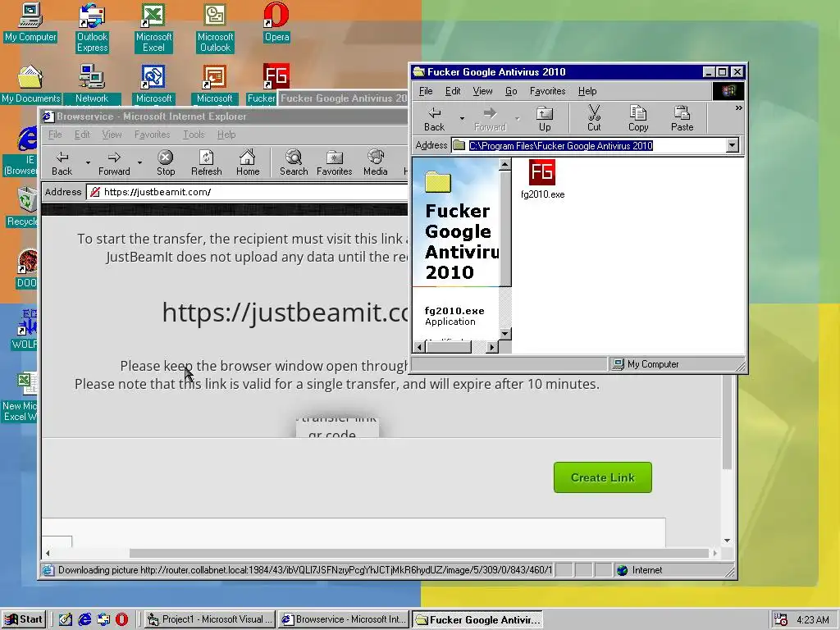Open Forward history dropdown arrow in Internet Explorer
This screenshot has height=630, width=840.
tap(139, 162)
